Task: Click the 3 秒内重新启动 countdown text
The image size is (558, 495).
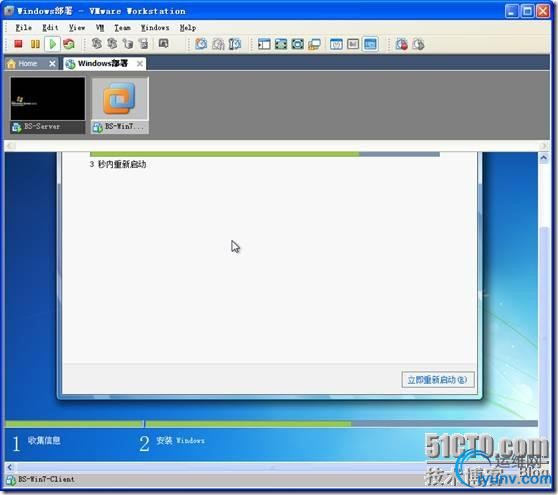Action: (x=118, y=164)
